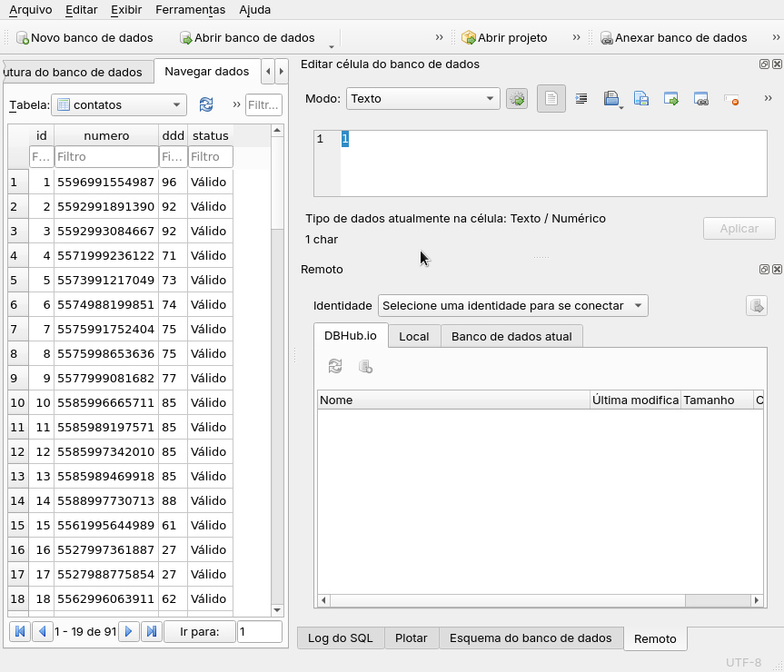Click the Ir para button
Image resolution: width=784 pixels, height=672 pixels.
(199, 631)
